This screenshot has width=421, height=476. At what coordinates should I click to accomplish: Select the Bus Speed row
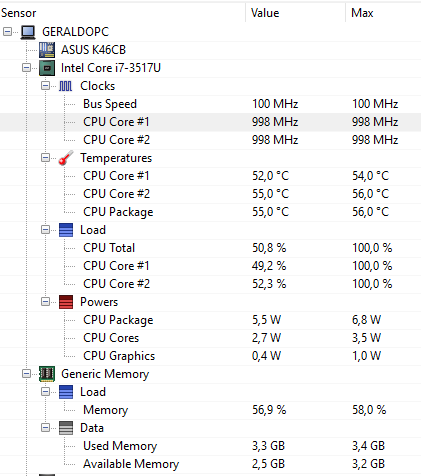[x=210, y=104]
